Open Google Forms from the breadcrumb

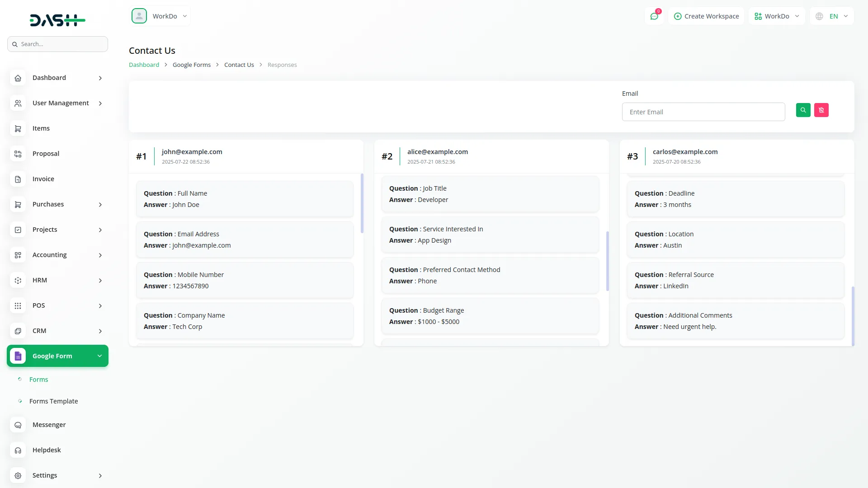tap(192, 65)
